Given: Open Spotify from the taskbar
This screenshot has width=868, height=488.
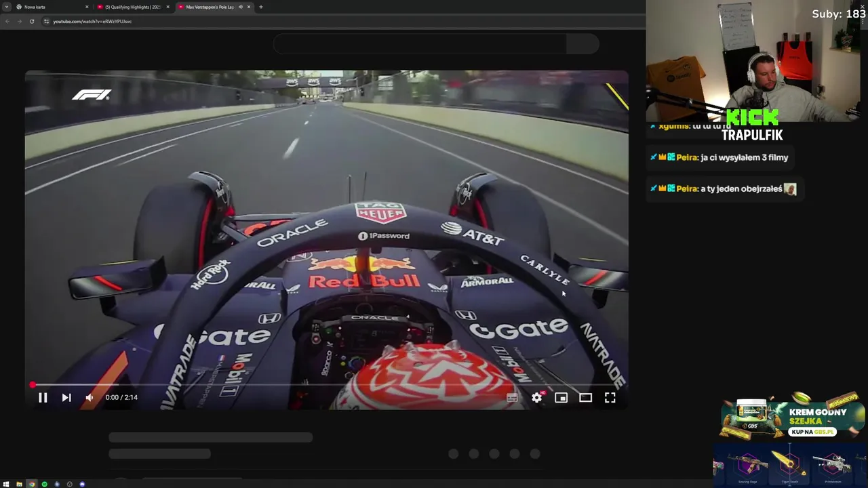Looking at the screenshot, I should point(44,484).
